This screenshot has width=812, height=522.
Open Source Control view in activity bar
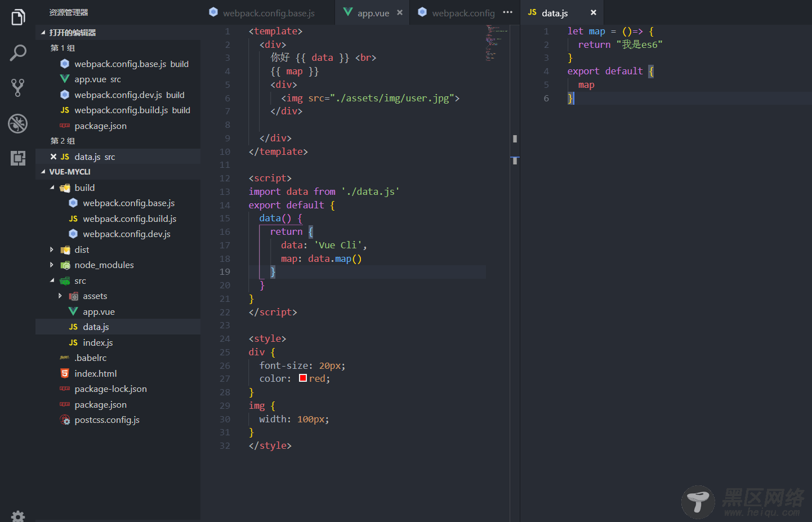pyautogui.click(x=18, y=87)
